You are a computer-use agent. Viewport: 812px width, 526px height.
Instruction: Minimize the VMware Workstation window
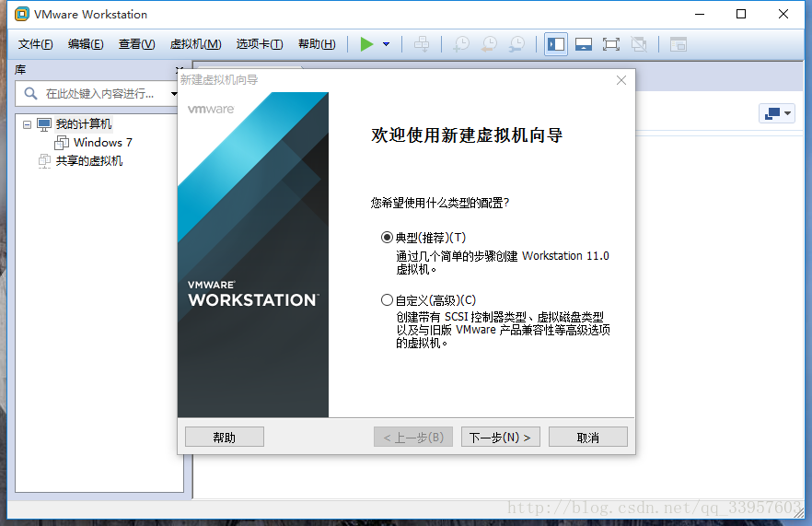point(700,14)
